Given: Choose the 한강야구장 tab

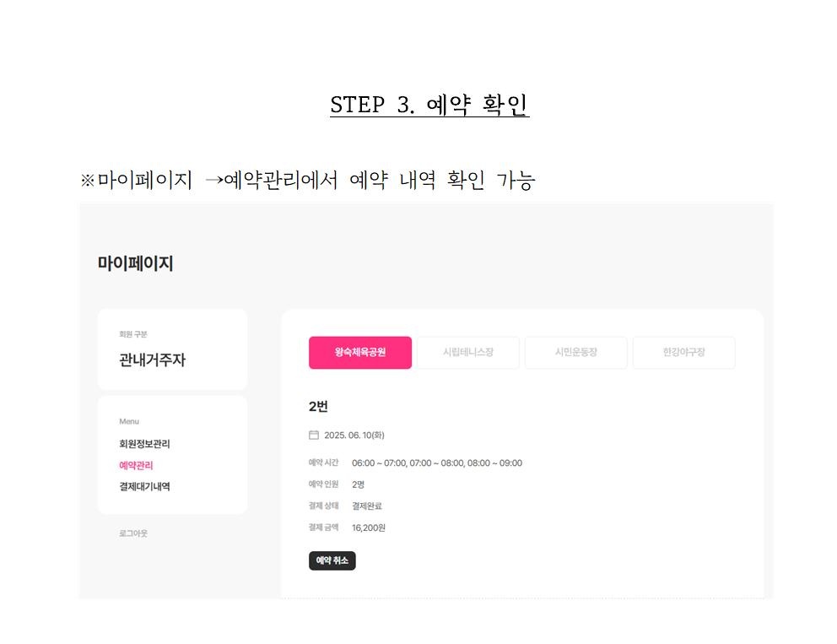Looking at the screenshot, I should (683, 353).
